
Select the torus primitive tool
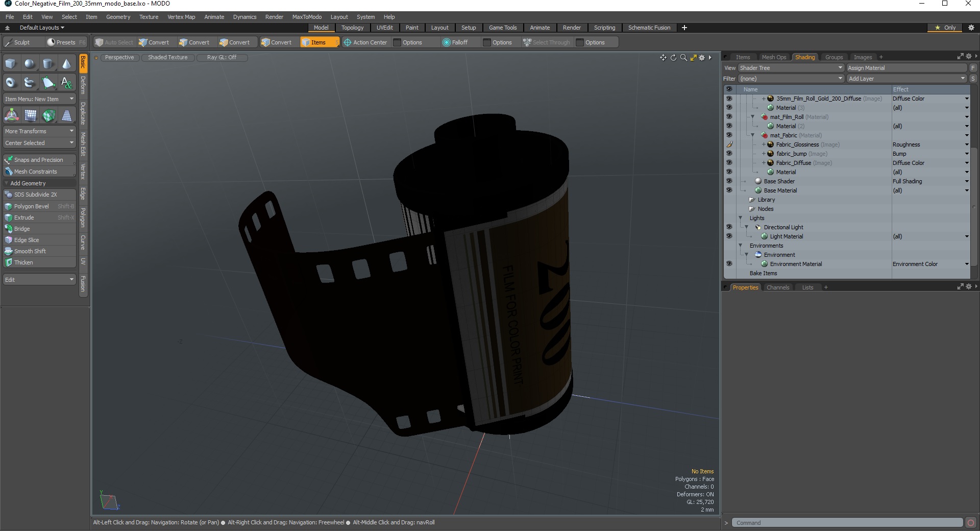(x=11, y=82)
